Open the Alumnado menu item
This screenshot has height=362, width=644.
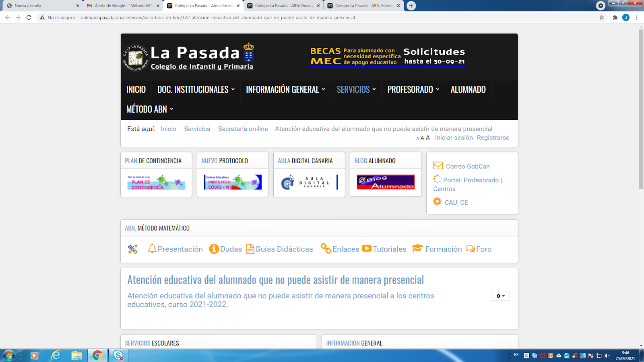[x=468, y=89]
